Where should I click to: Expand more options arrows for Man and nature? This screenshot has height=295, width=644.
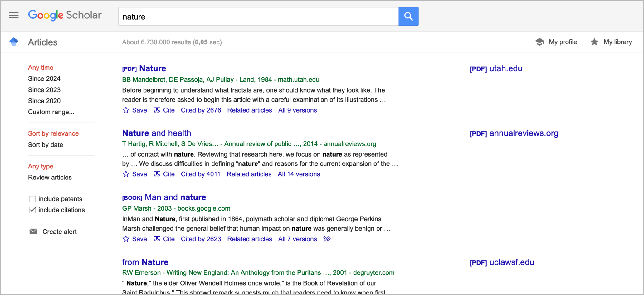(x=327, y=239)
